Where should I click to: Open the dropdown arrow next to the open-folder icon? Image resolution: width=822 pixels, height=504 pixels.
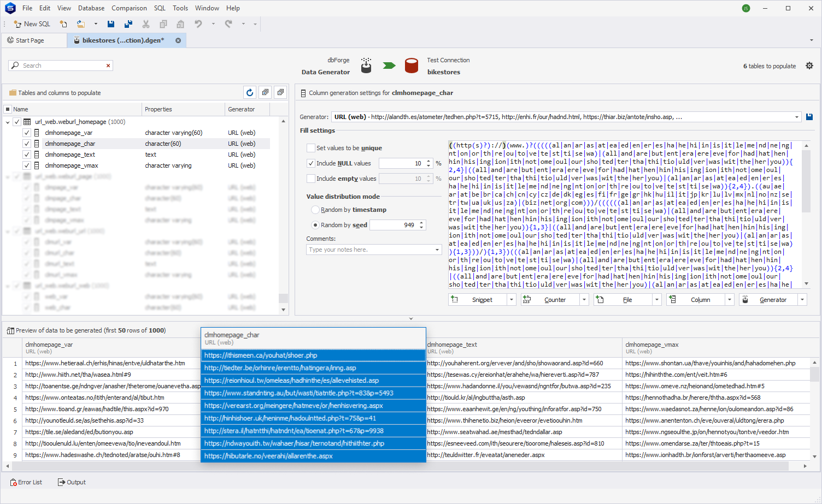click(96, 24)
